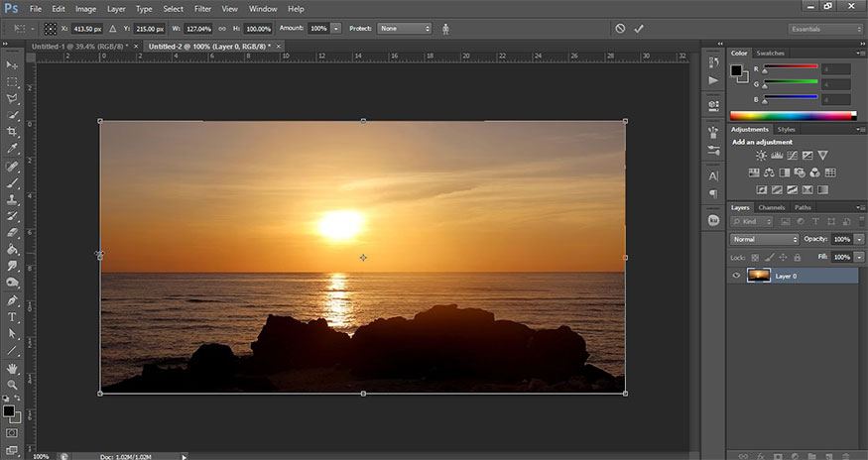The height and width of the screenshot is (460, 868).
Task: Select the Crop tool in toolbar
Action: click(x=13, y=132)
